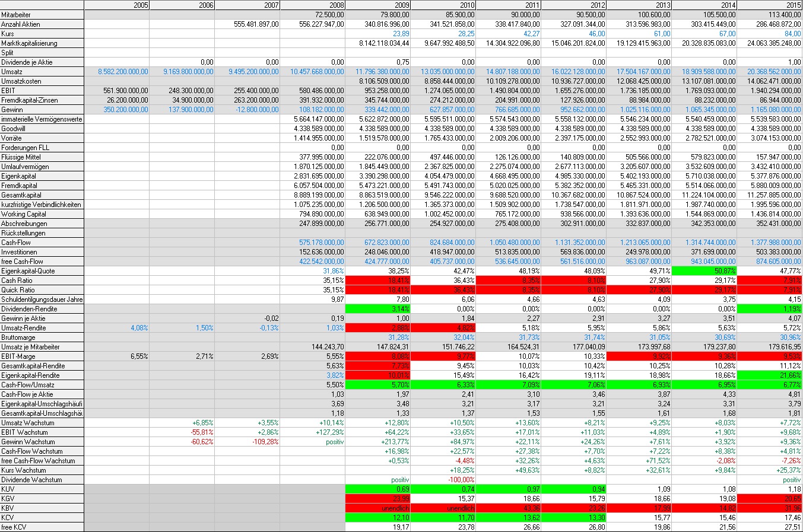Image resolution: width=803 pixels, height=532 pixels.
Task: Click the Flüssige Mittel row label
Action: (x=42, y=157)
